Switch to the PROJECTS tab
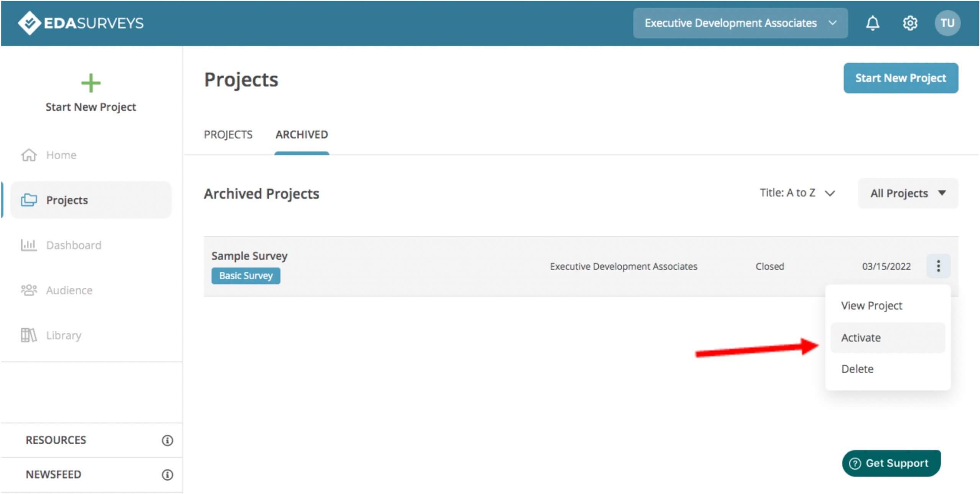980x494 pixels. (x=228, y=135)
